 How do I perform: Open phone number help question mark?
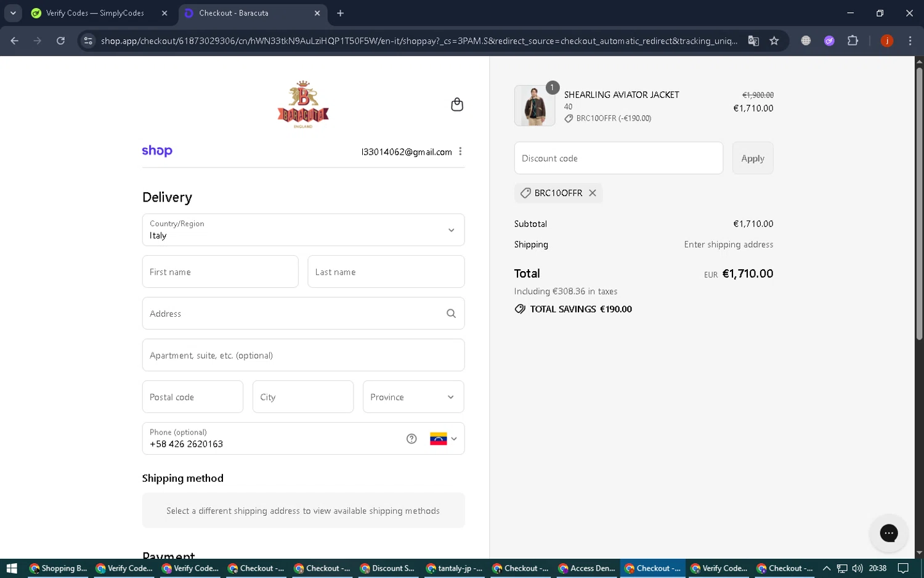point(411,439)
